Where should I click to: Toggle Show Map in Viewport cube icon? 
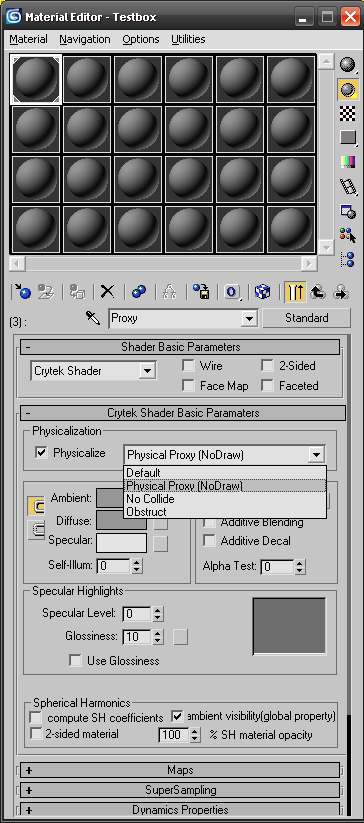tap(262, 291)
